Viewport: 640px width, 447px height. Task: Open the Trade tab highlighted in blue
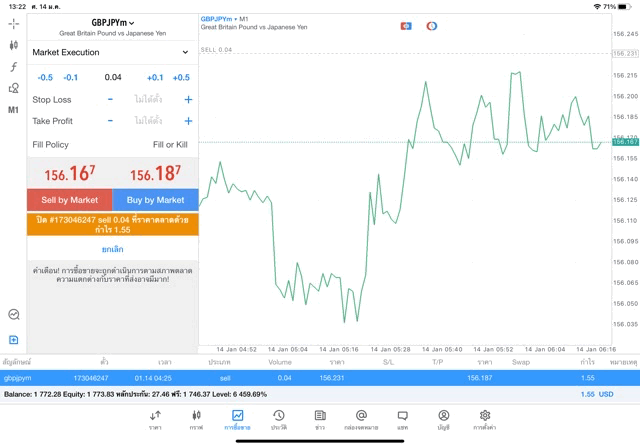(x=237, y=420)
